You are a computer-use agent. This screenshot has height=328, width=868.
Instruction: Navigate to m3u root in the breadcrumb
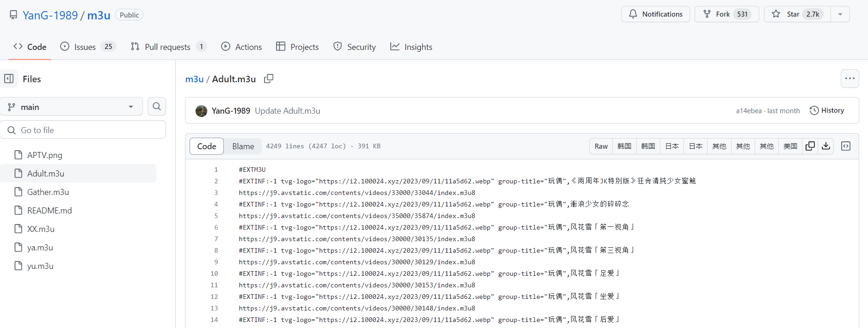(x=194, y=79)
